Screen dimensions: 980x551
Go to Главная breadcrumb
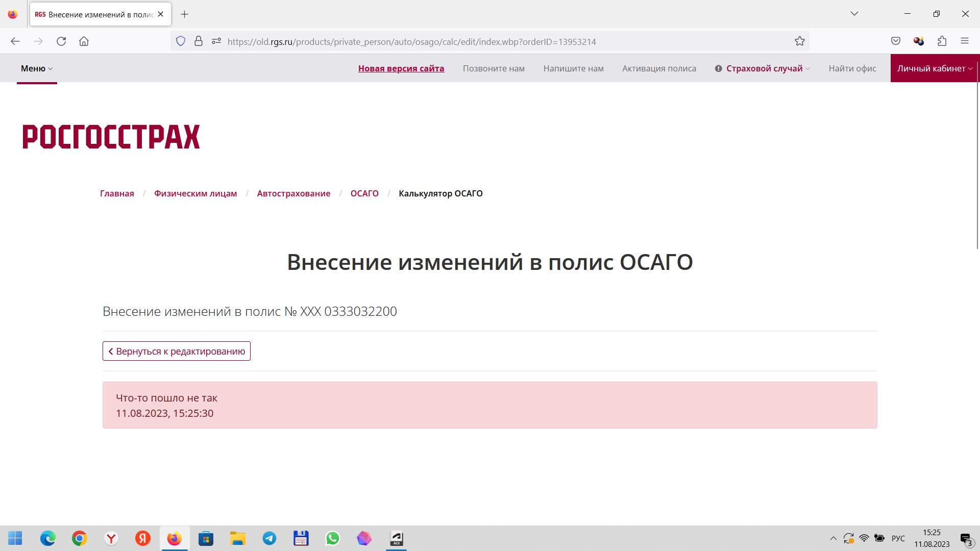[117, 193]
